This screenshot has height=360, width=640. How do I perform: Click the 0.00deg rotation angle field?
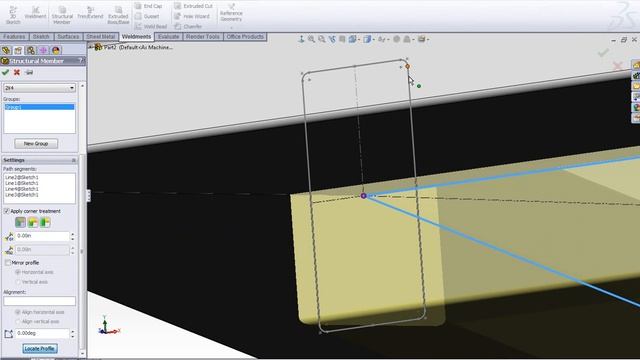click(x=42, y=333)
